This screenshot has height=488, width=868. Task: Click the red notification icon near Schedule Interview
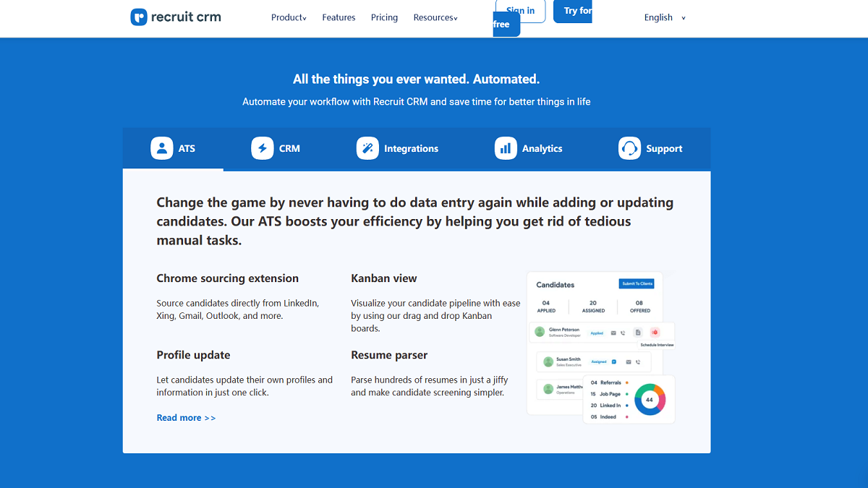[x=655, y=333]
